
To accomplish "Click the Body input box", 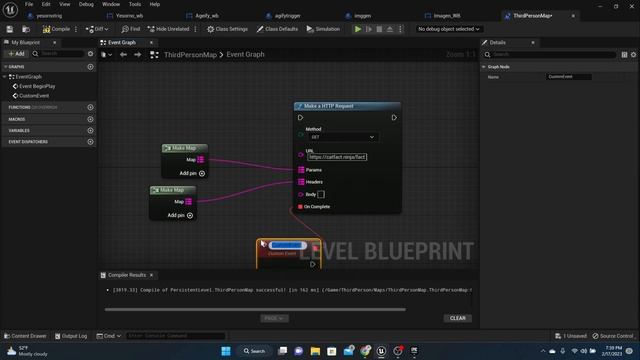I will click(321, 194).
